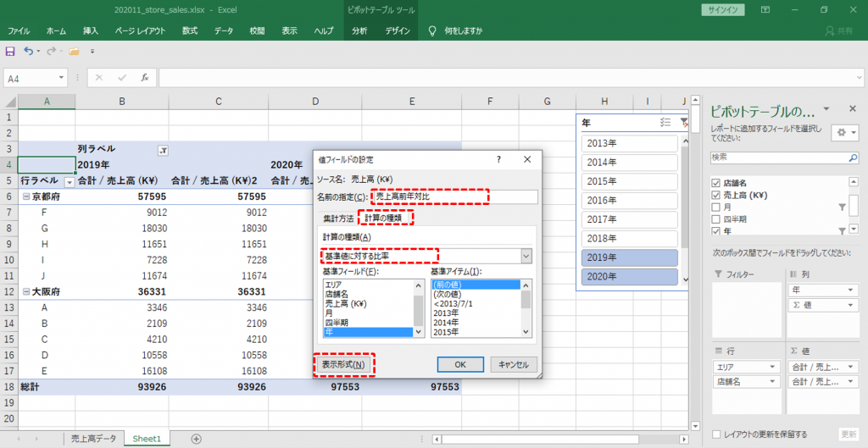Expand the formula bar chevron
868x448 pixels.
tap(860, 78)
